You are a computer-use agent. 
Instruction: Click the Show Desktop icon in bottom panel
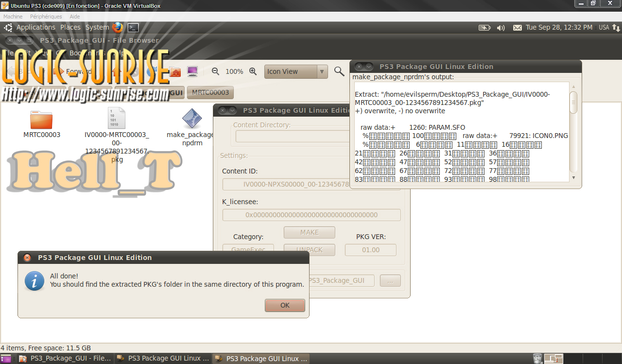pos(6,359)
